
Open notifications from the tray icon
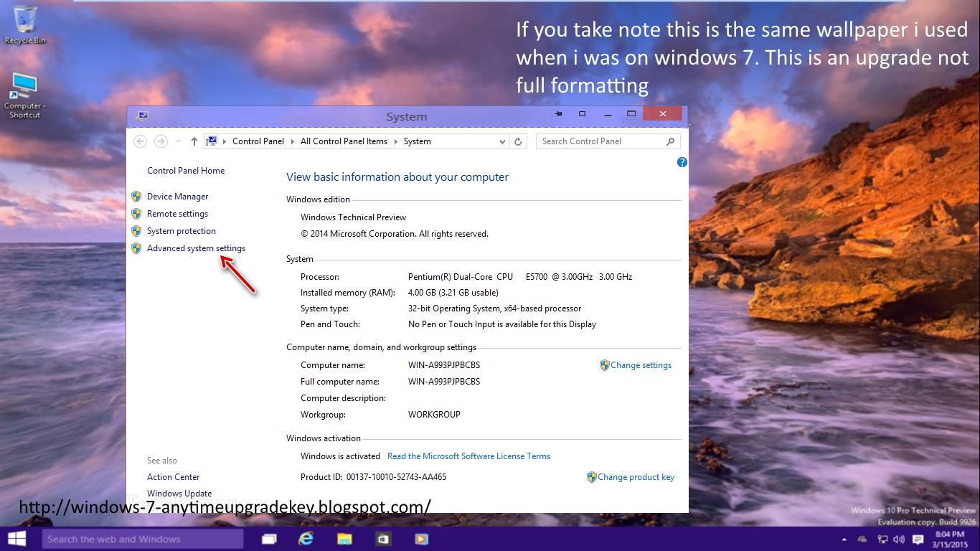click(918, 539)
